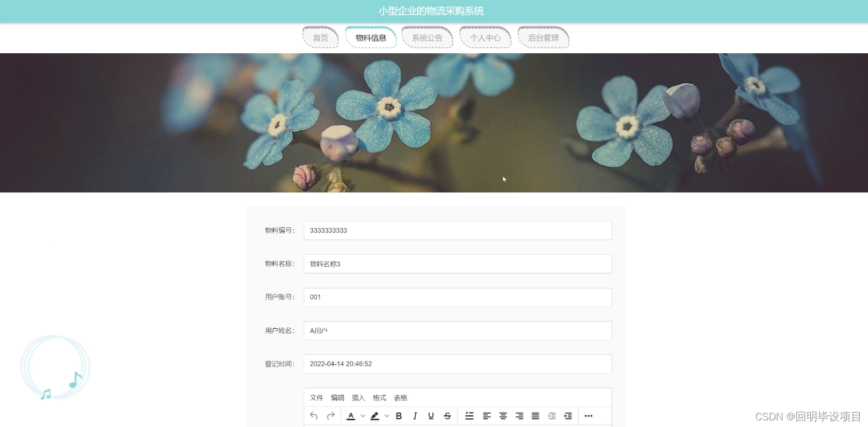Switch to the 后台管理 tab
This screenshot has height=427, width=868.
(543, 37)
